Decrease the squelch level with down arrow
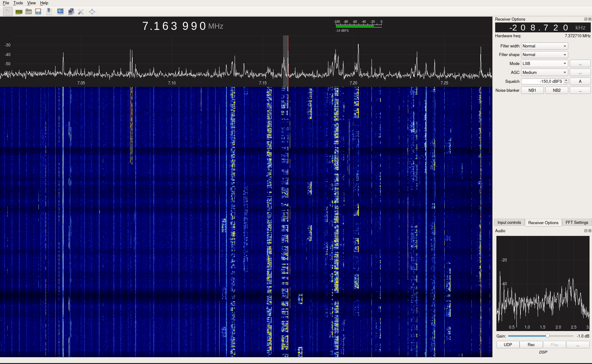 [x=566, y=83]
